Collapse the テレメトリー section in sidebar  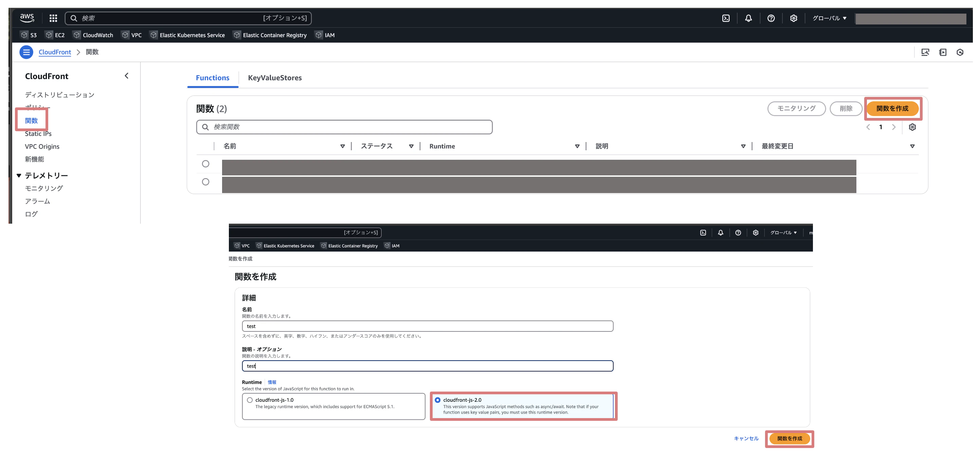[x=19, y=176]
